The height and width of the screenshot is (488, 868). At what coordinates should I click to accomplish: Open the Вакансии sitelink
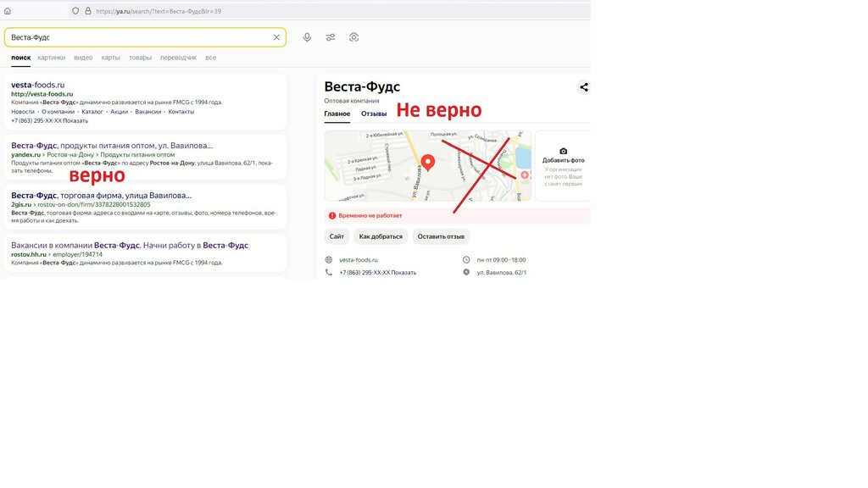pos(147,112)
